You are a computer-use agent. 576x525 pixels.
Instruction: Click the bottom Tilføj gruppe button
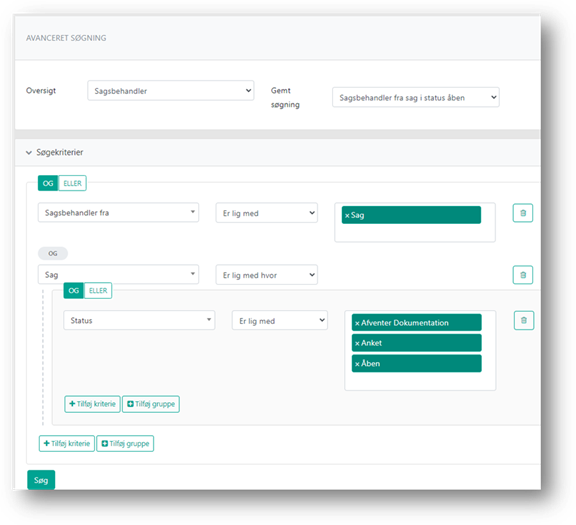click(x=125, y=443)
